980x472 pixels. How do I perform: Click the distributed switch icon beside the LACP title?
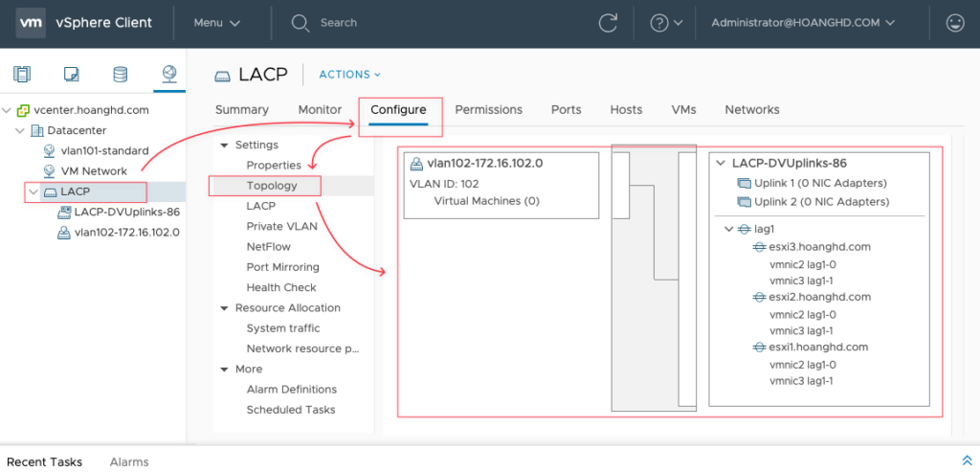pos(222,77)
